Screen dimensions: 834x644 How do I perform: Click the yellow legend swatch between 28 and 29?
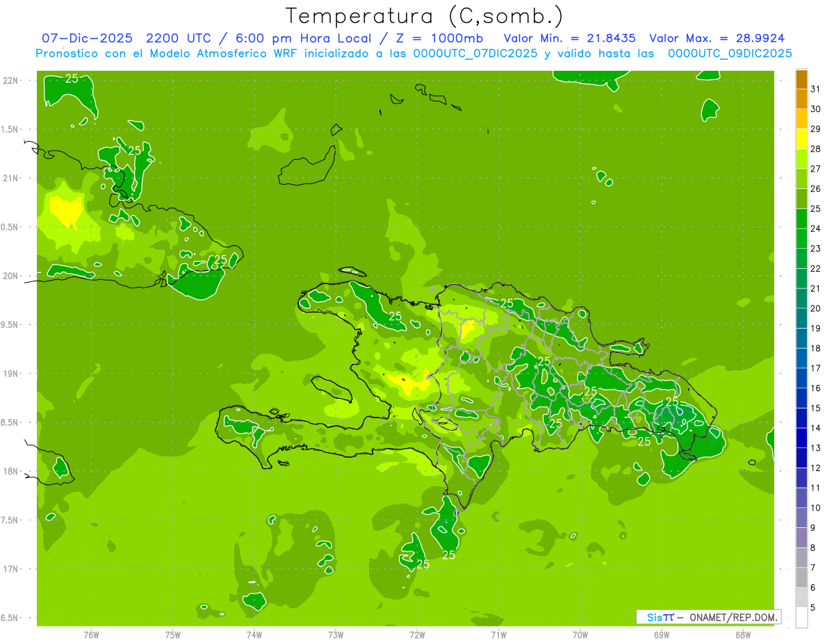[x=801, y=139]
